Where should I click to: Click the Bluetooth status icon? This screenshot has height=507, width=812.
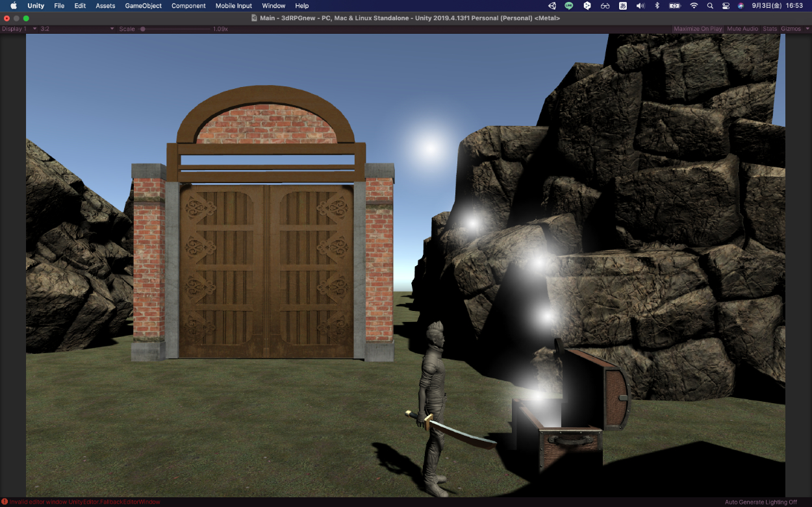[x=657, y=6]
